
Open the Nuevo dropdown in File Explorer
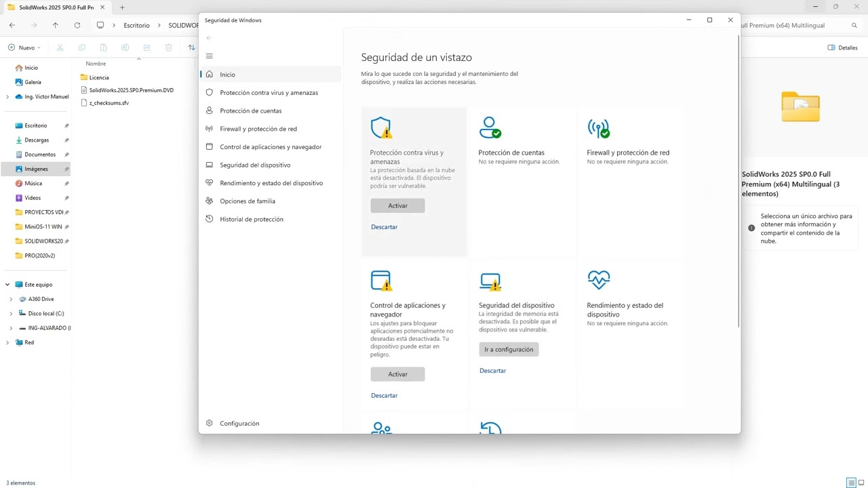pos(24,47)
